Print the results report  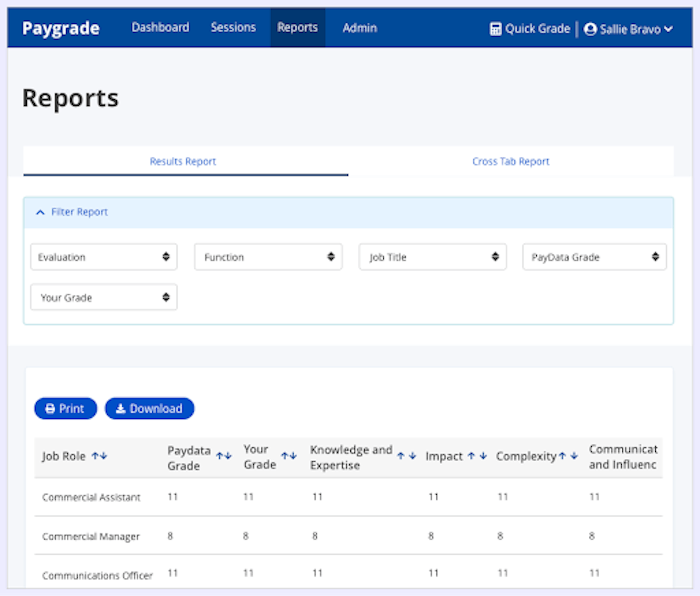tap(66, 408)
